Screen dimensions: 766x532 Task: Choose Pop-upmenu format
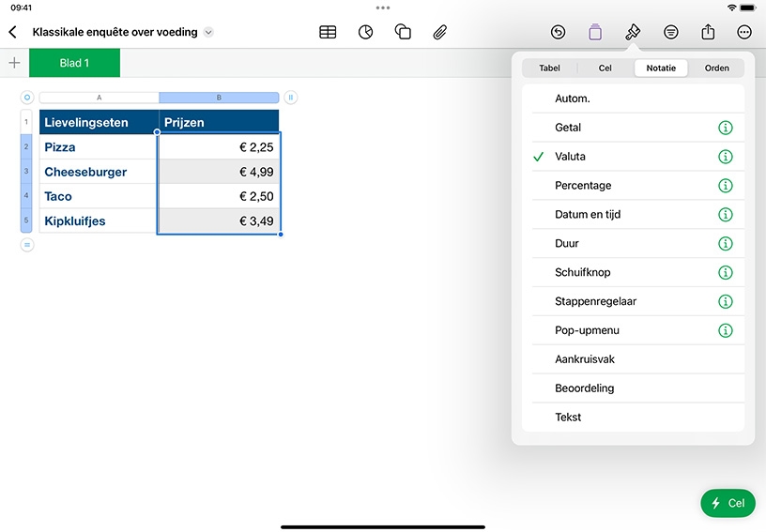(633, 330)
